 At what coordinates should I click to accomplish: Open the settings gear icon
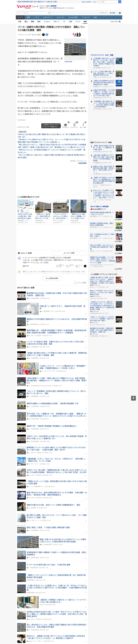(x=120, y=13)
